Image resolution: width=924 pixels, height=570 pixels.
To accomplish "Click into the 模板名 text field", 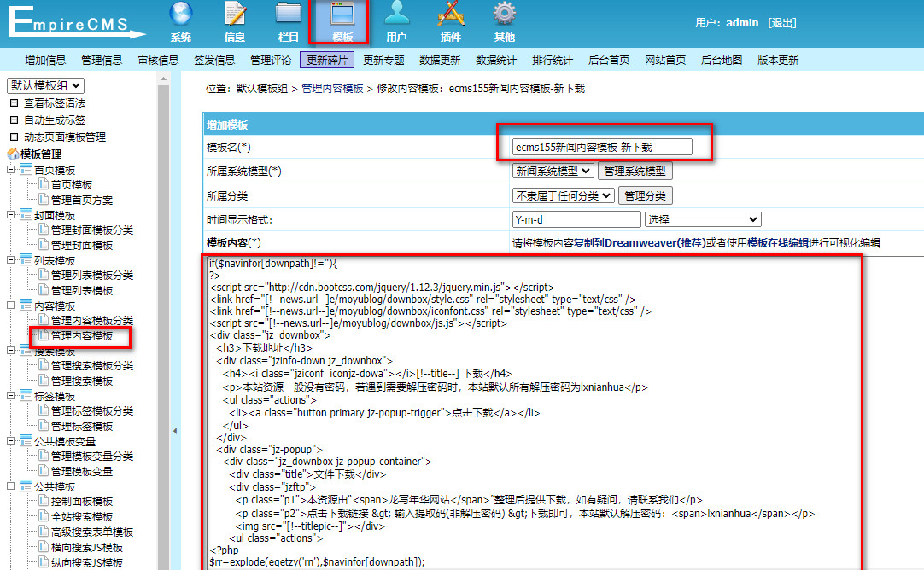I will pos(602,147).
